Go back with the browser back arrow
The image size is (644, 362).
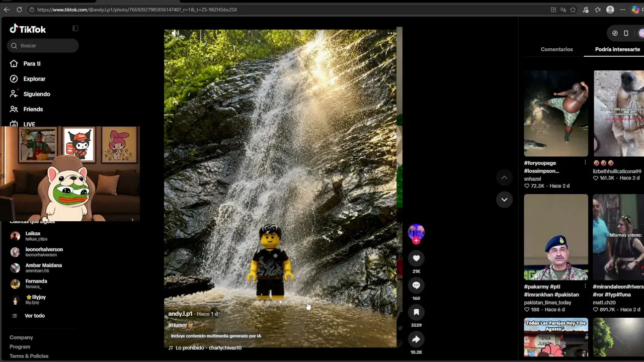(7, 10)
